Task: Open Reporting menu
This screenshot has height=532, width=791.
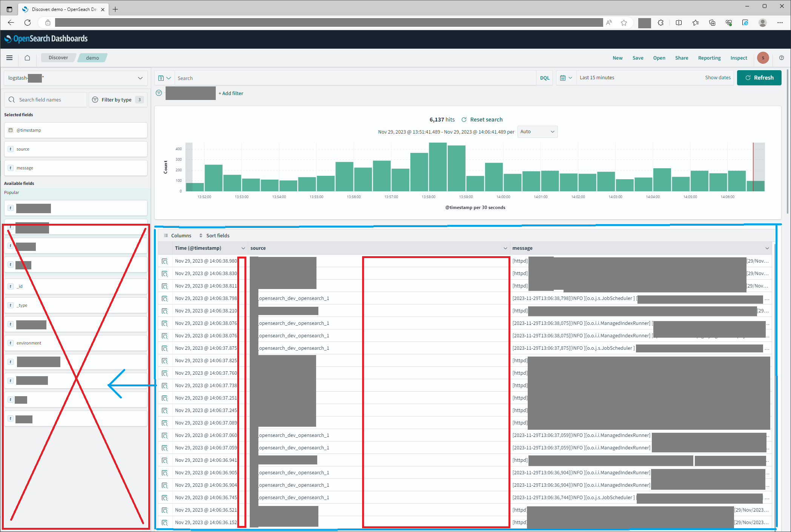Action: pos(709,58)
